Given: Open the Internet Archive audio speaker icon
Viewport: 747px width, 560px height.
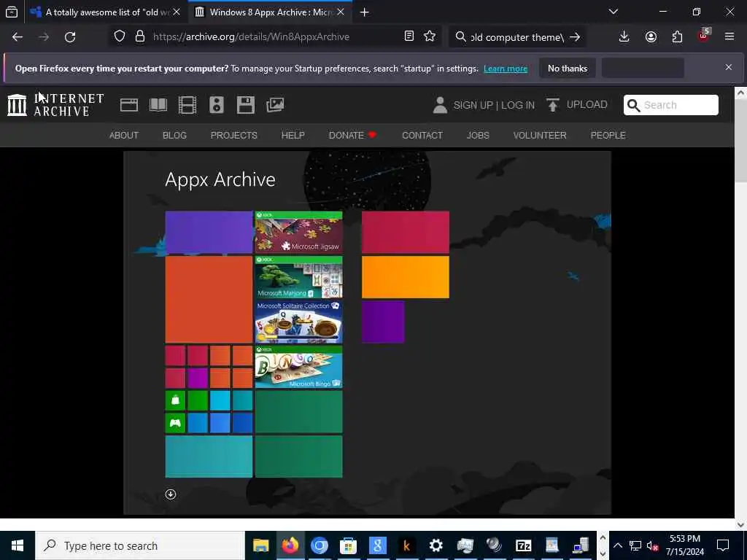Looking at the screenshot, I should click(x=216, y=105).
